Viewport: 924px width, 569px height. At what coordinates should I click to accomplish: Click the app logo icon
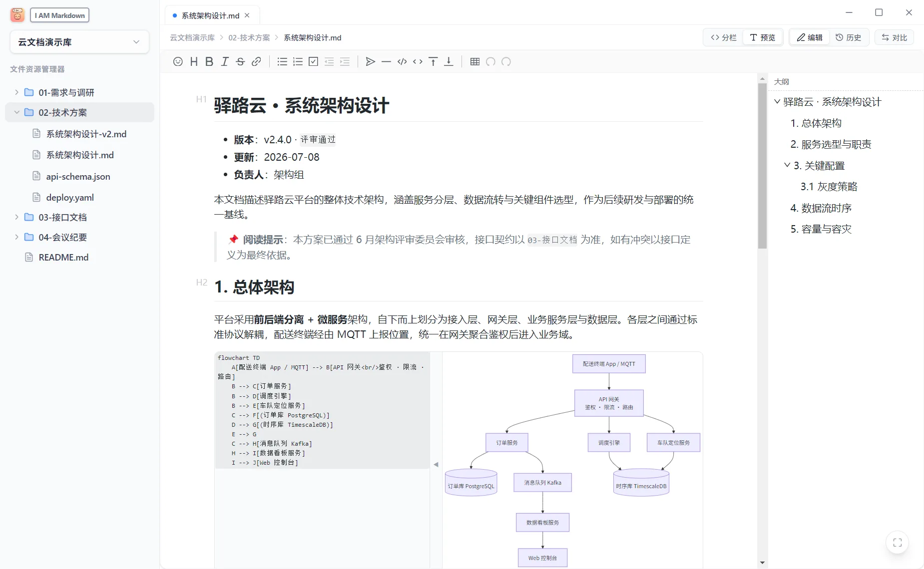(x=17, y=15)
